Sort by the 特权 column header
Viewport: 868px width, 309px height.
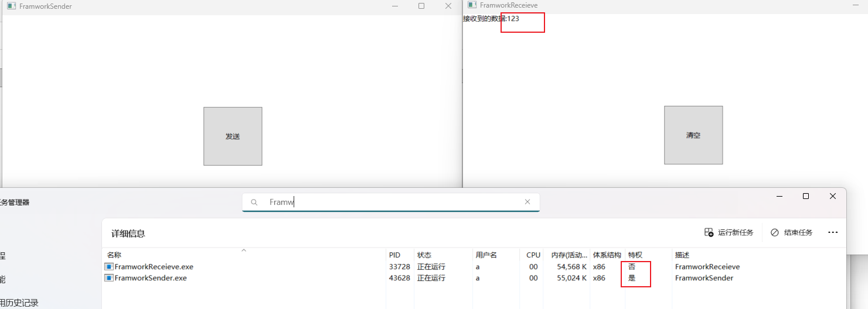point(635,255)
